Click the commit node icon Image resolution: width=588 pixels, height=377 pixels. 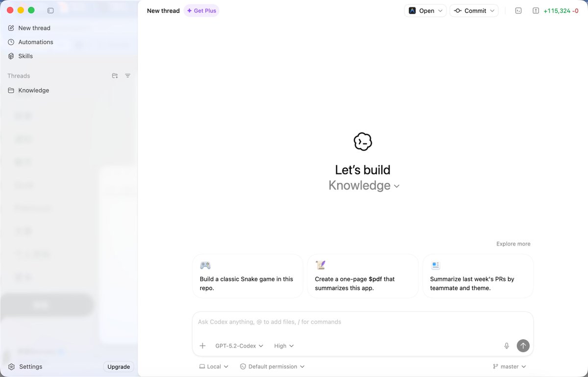pos(458,11)
